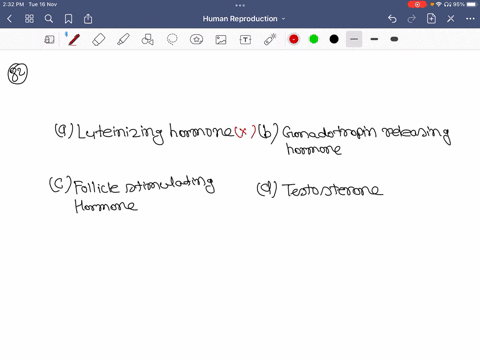This screenshot has width=480, height=360.
Task: Tap the handwritten 'Follicle stimulating' text
Action: tap(144, 185)
